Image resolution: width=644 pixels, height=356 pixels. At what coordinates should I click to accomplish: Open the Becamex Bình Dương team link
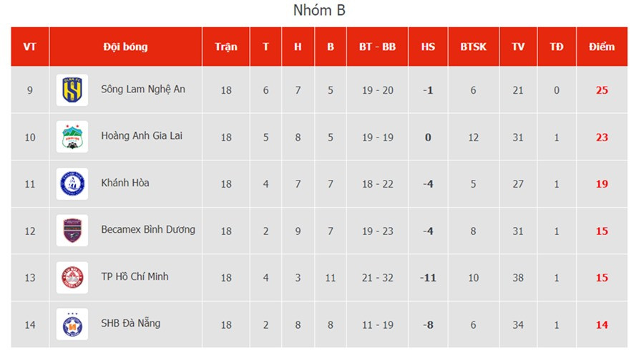pos(148,230)
